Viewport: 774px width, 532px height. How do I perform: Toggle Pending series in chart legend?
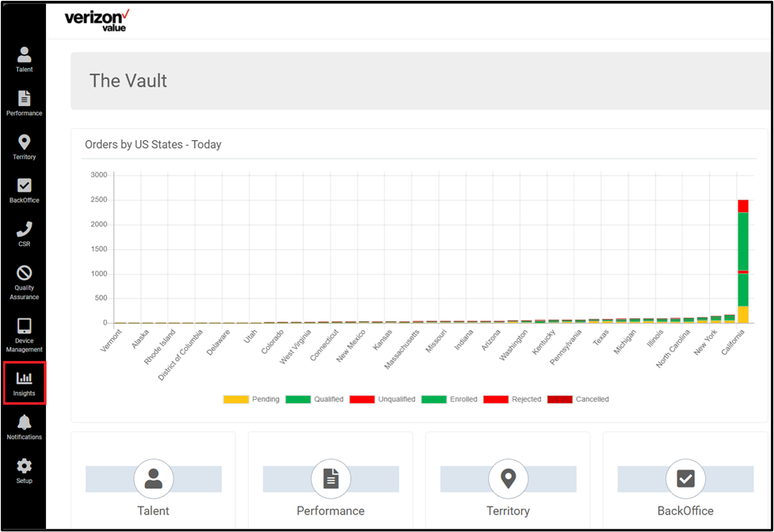(x=251, y=399)
